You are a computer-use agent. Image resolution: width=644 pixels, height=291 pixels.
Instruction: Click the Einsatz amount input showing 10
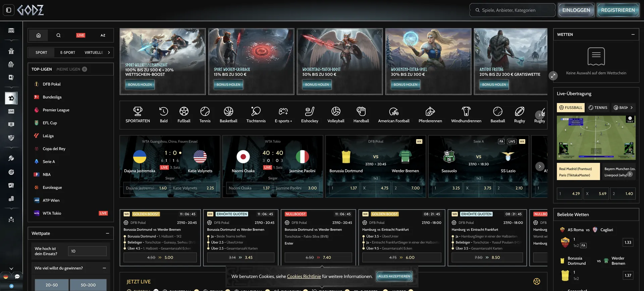[x=87, y=251]
